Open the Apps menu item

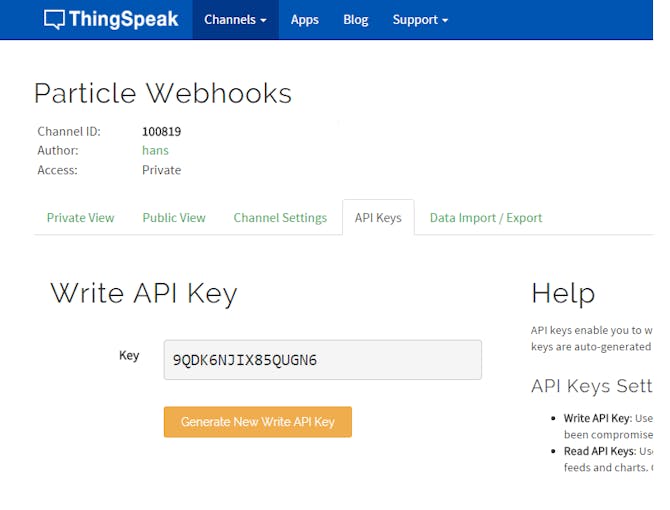[x=305, y=20]
